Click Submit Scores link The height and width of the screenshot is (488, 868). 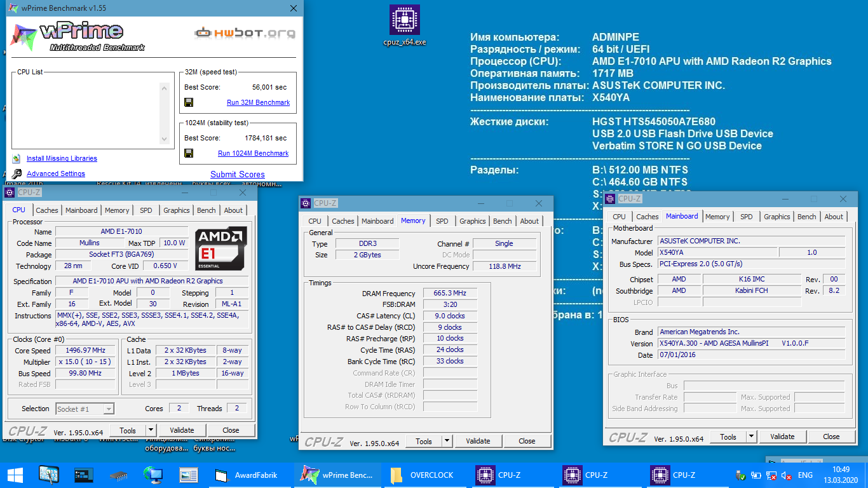click(238, 174)
